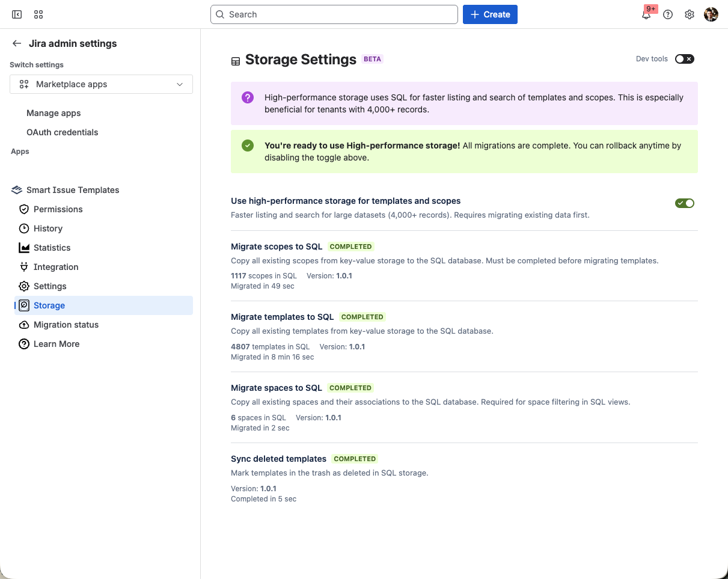The height and width of the screenshot is (579, 728).
Task: Click the Storage Settings table icon
Action: (236, 61)
